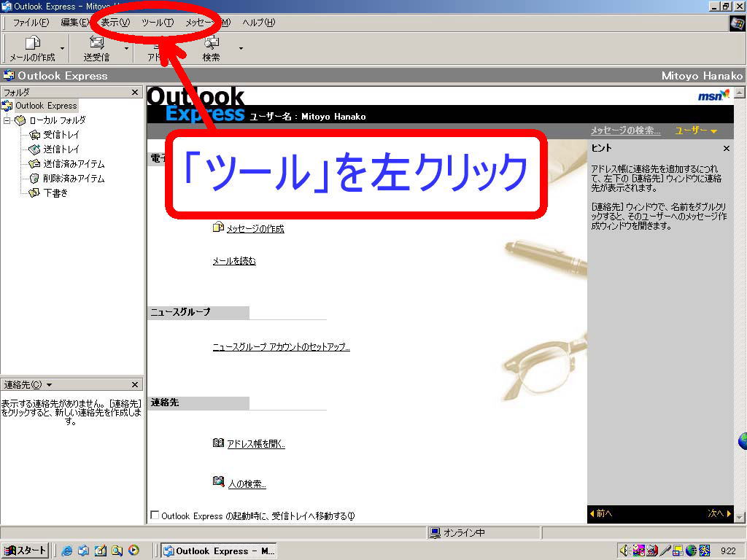747x560 pixels.
Task: Click the 送受信 (Send/Receive) toolbar icon
Action: pos(96,44)
